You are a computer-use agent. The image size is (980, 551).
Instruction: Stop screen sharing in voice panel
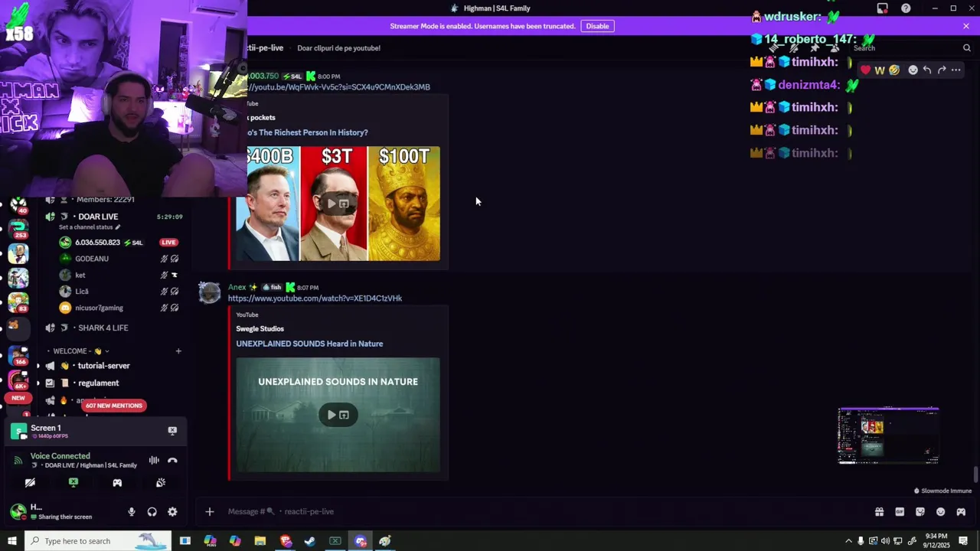73,483
